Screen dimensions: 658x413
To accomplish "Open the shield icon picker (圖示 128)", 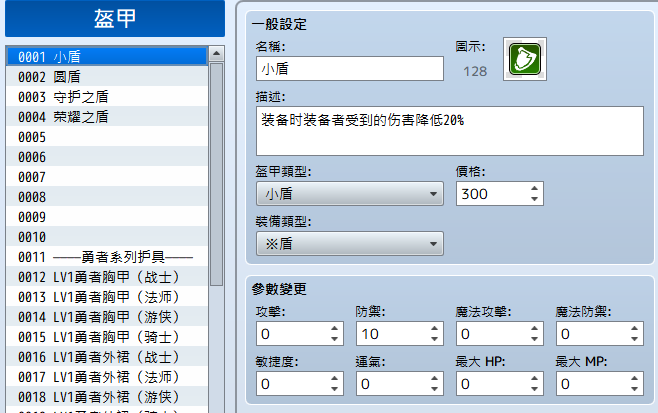I will coord(525,59).
